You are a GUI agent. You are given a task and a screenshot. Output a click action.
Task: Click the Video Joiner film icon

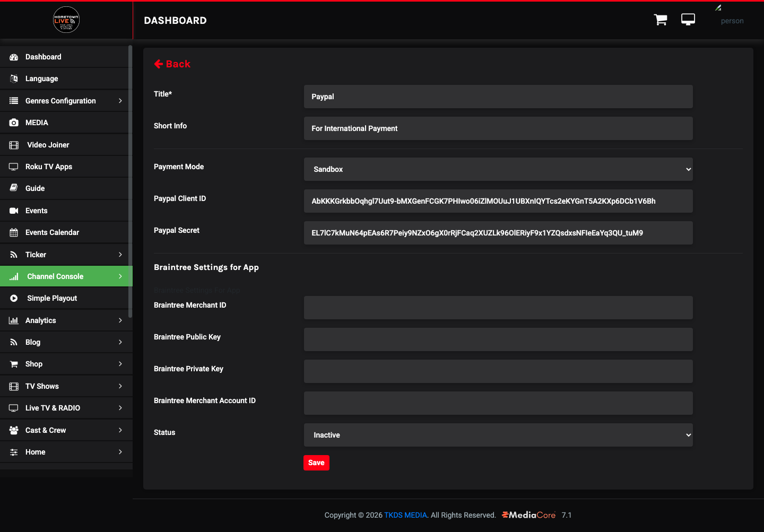coord(14,145)
